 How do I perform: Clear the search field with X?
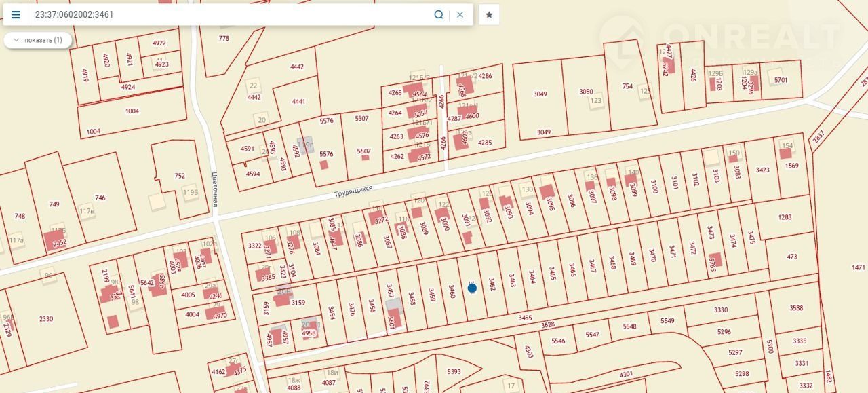click(x=460, y=15)
